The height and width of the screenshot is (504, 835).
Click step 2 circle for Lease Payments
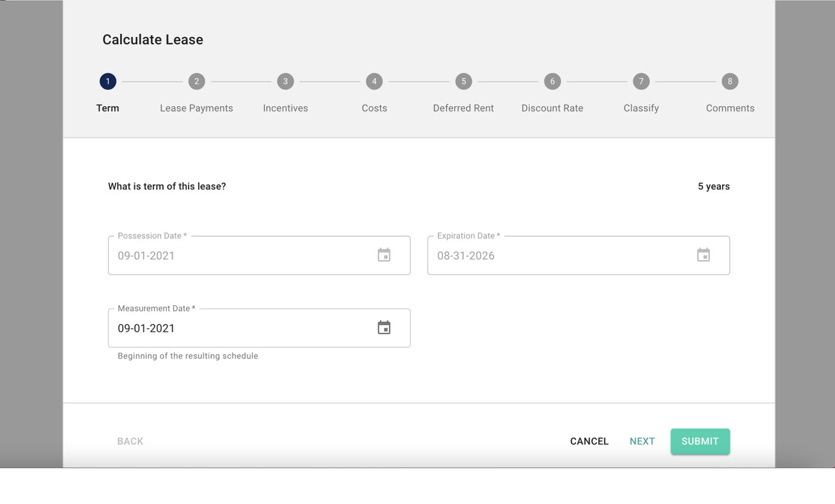(x=197, y=81)
